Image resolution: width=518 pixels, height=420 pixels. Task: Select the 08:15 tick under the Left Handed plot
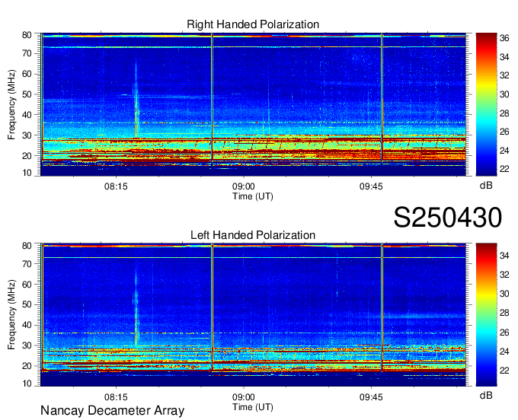click(116, 397)
